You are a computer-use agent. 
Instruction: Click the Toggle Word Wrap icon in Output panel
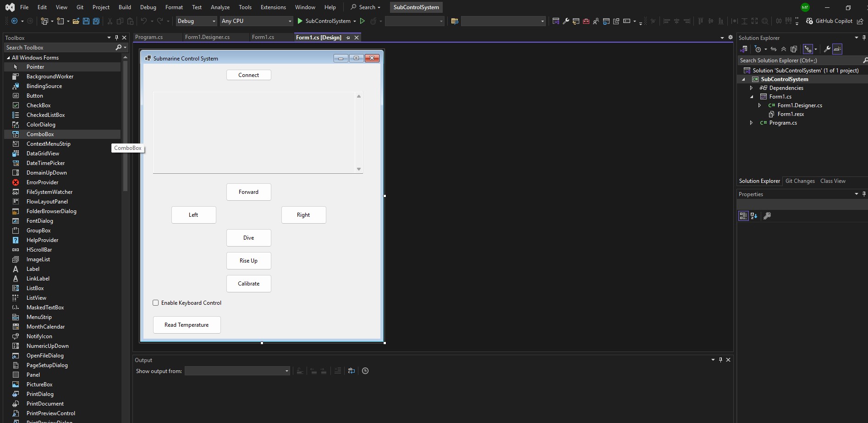[x=352, y=371]
